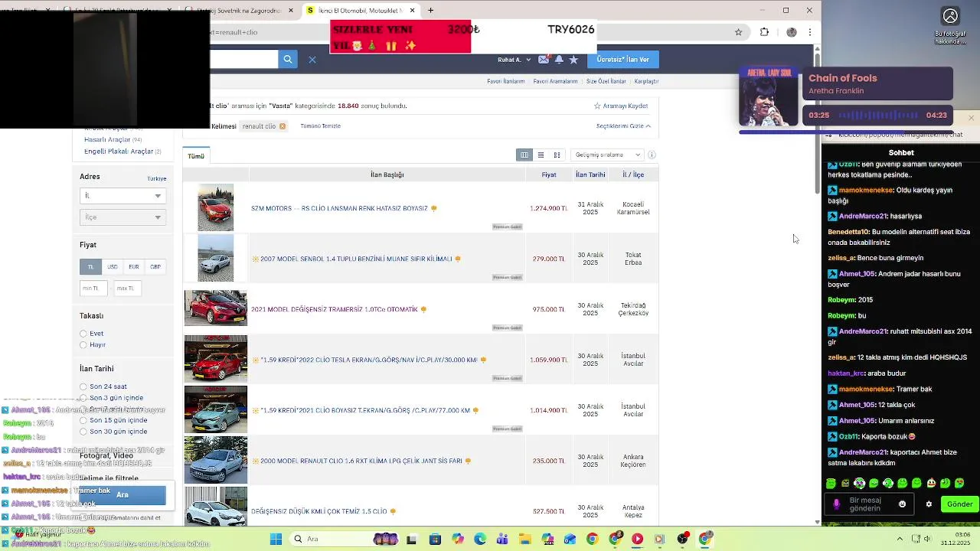Switch to classic grid list view icon
Screen dimensions: 980x551
click(x=524, y=155)
